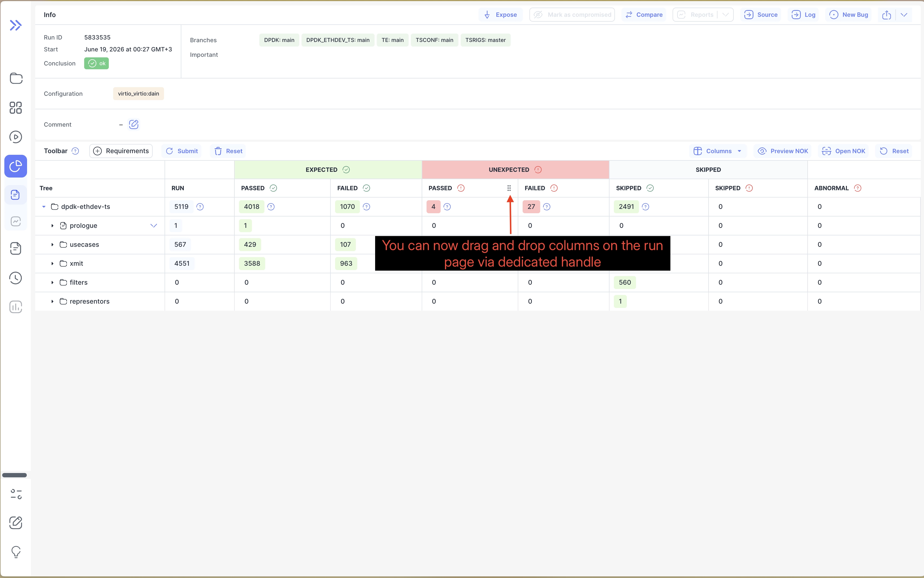The image size is (924, 578).
Task: Expand the filters folder row
Action: tap(53, 283)
